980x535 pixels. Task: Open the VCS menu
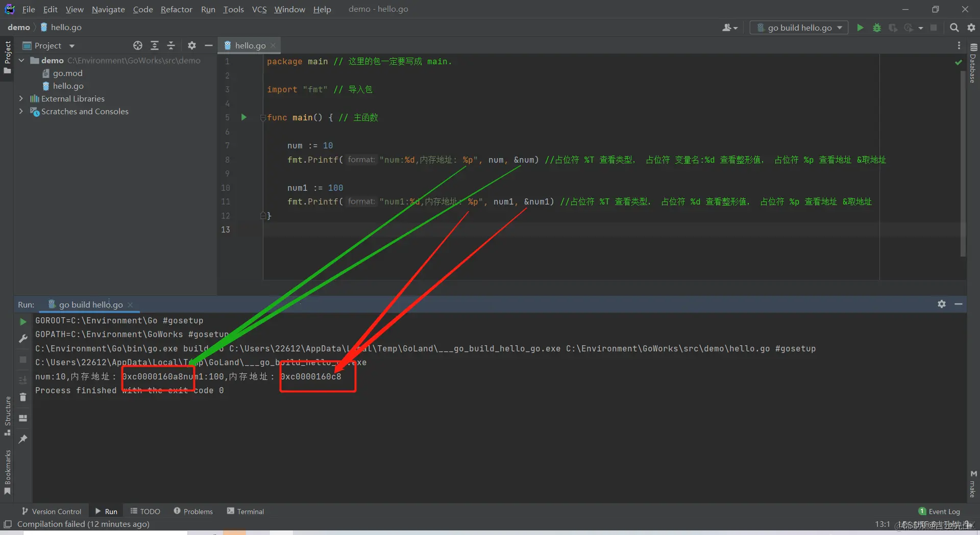(259, 9)
